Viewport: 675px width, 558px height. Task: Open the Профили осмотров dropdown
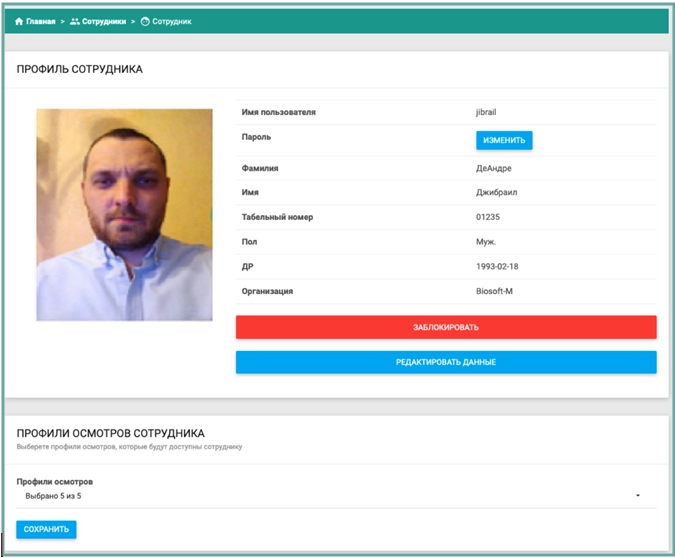(336, 496)
